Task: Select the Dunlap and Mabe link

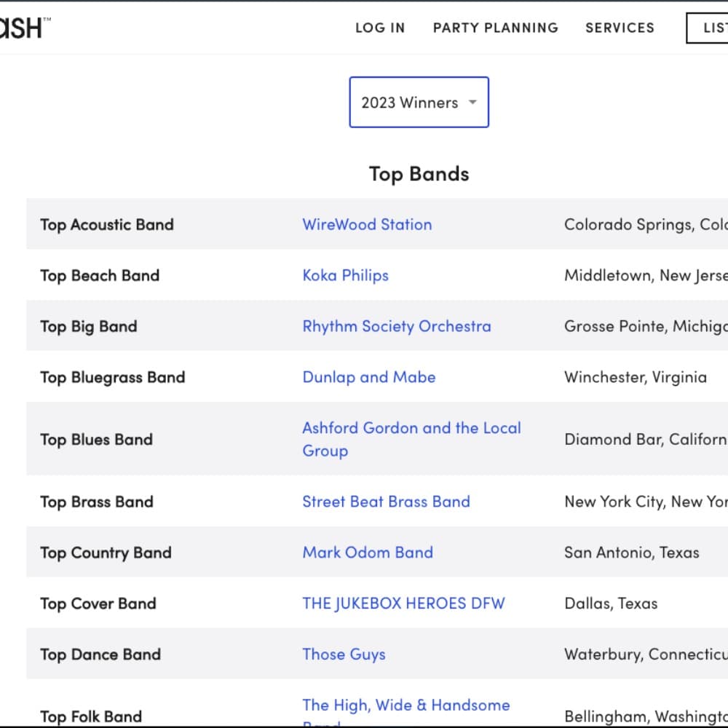Action: pyautogui.click(x=368, y=377)
